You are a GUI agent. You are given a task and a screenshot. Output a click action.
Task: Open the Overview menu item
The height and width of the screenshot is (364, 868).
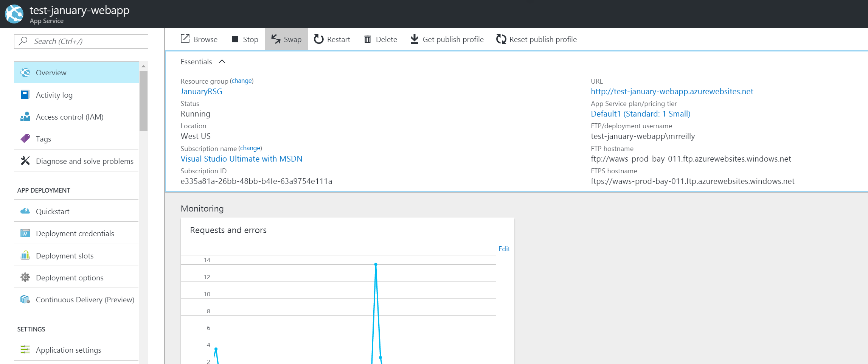pos(76,72)
